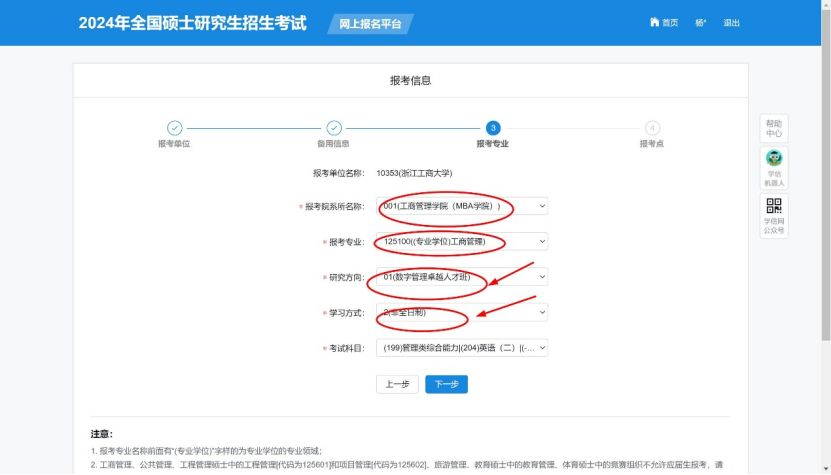Click the 注意 notes heading
Screen dimensions: 831x475
tap(102, 434)
